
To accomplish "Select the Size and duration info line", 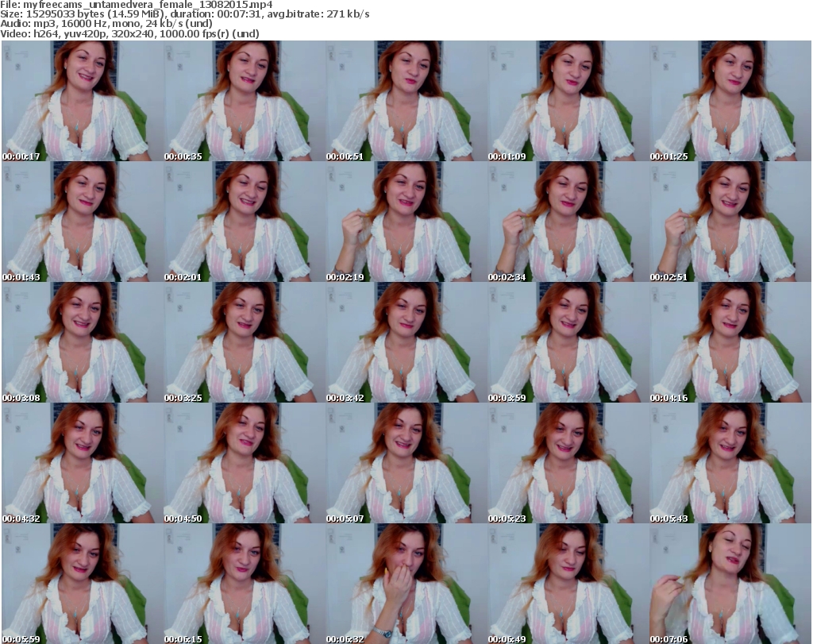I will coord(184,14).
